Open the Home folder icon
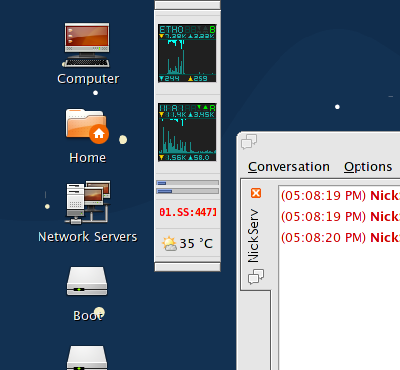Image resolution: width=400 pixels, height=370 pixels. (87, 126)
